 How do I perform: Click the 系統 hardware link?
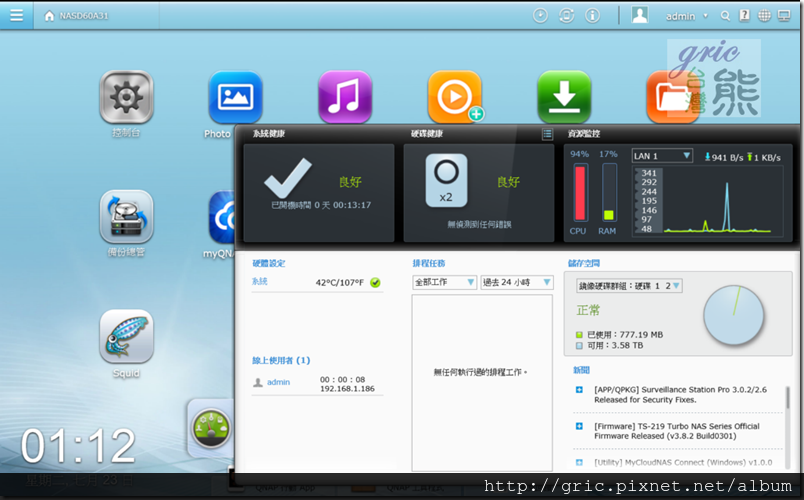pos(259,281)
